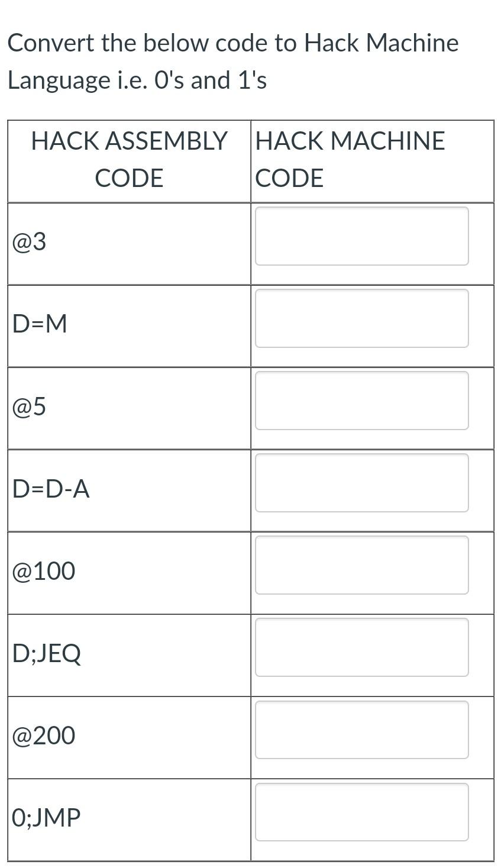Select the answer field for D;JEQ

[x=361, y=647]
